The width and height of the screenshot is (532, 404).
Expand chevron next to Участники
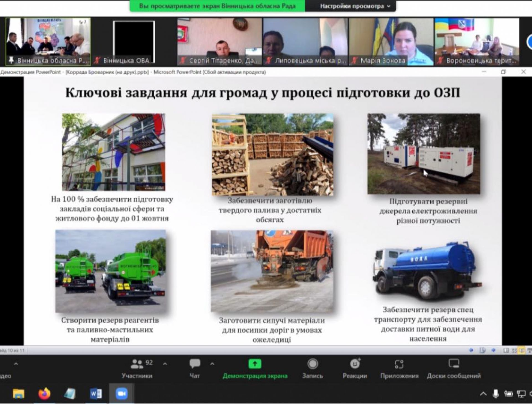coord(165,364)
